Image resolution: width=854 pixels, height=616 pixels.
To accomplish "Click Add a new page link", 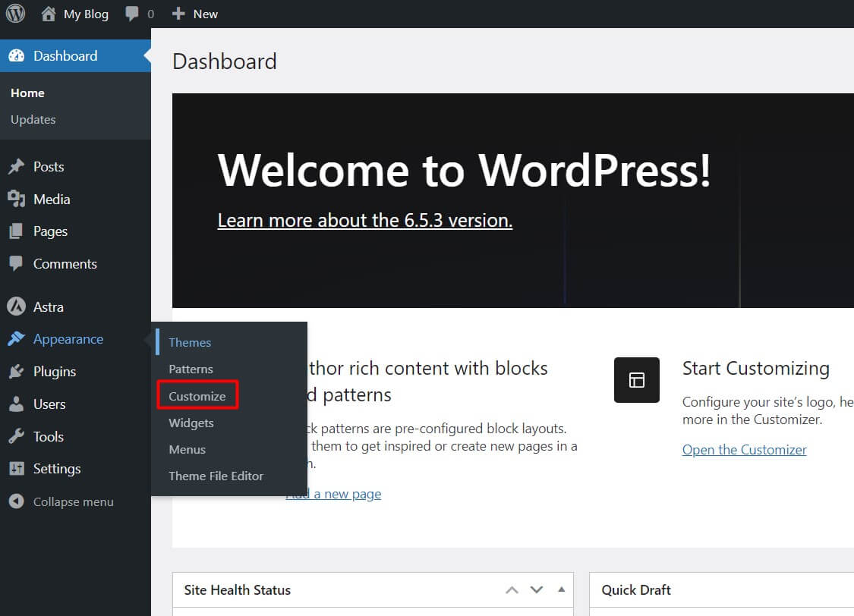I will (333, 494).
